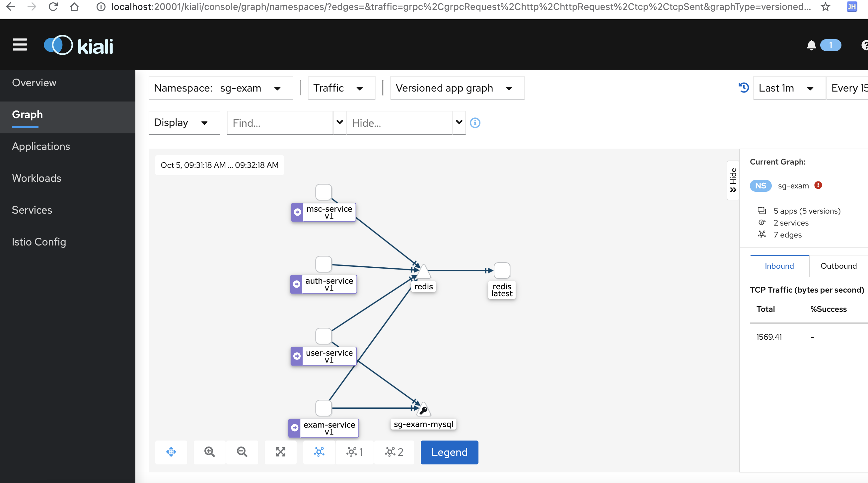Click the Kiali logo
The height and width of the screenshot is (483, 868).
(x=79, y=45)
